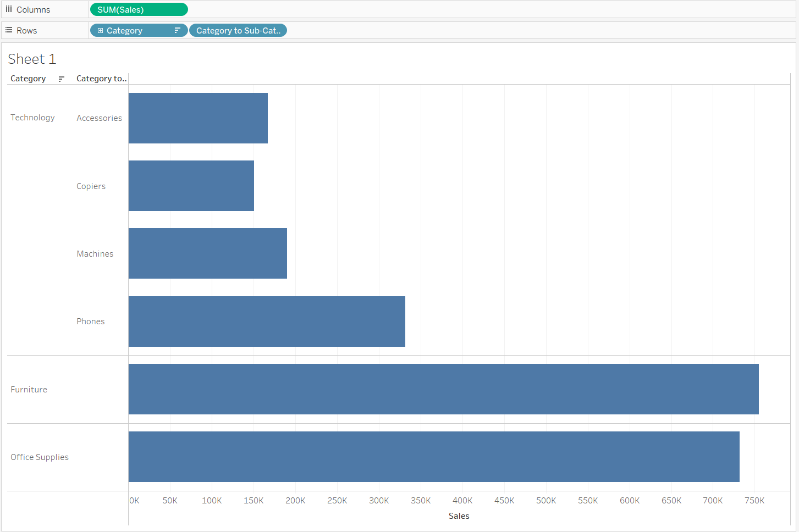Screen dimensions: 799x532
Task: Click the Columns shelf label
Action: tap(33, 10)
